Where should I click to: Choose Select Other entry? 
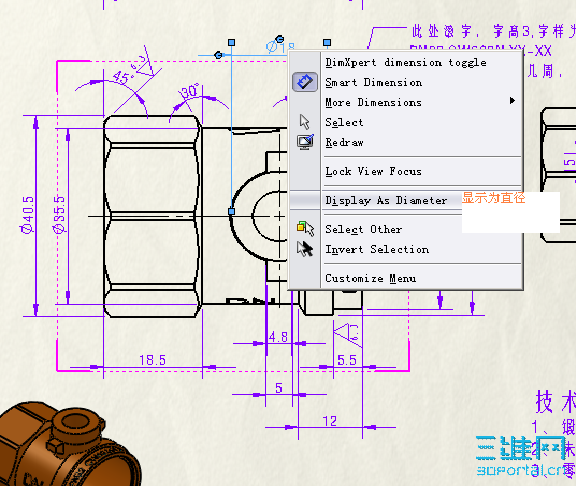(364, 229)
